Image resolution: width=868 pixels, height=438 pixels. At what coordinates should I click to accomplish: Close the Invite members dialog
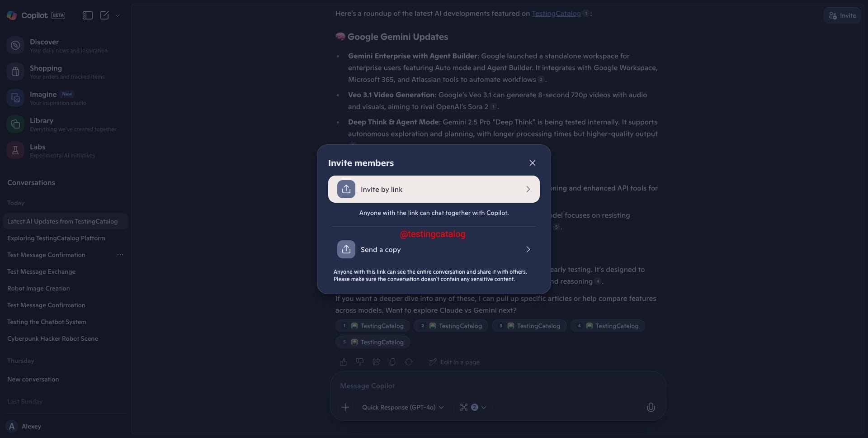coord(533,163)
